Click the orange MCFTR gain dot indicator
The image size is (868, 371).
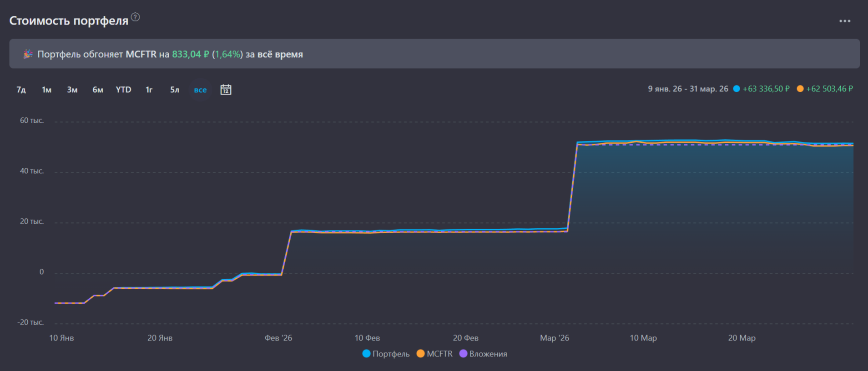click(800, 89)
